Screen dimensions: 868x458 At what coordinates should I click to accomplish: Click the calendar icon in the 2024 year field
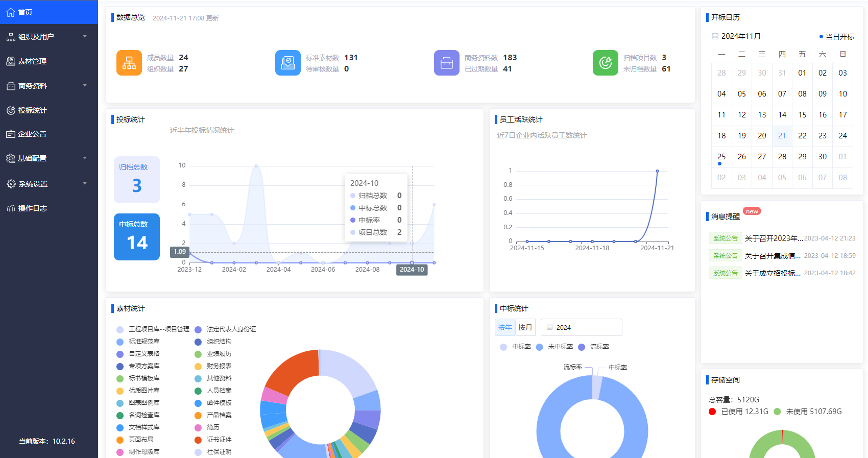pos(550,327)
